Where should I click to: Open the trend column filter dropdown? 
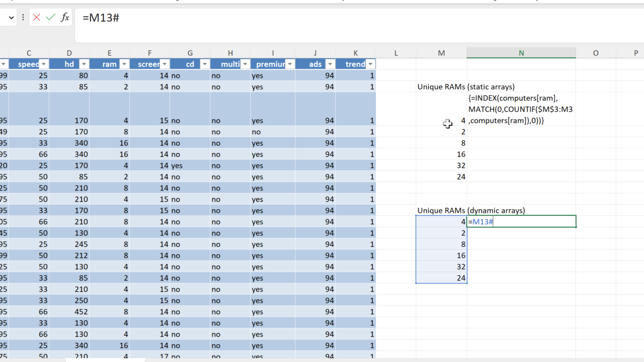click(371, 64)
